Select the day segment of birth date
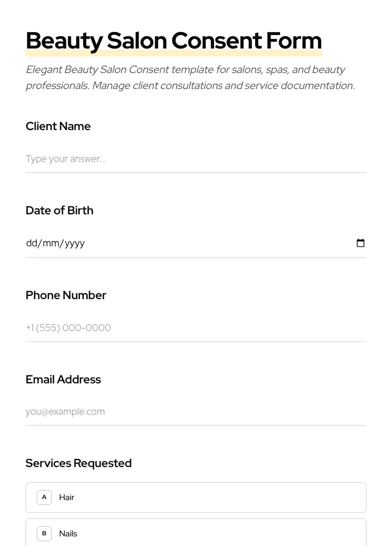This screenshot has width=392, height=546. 31,243
